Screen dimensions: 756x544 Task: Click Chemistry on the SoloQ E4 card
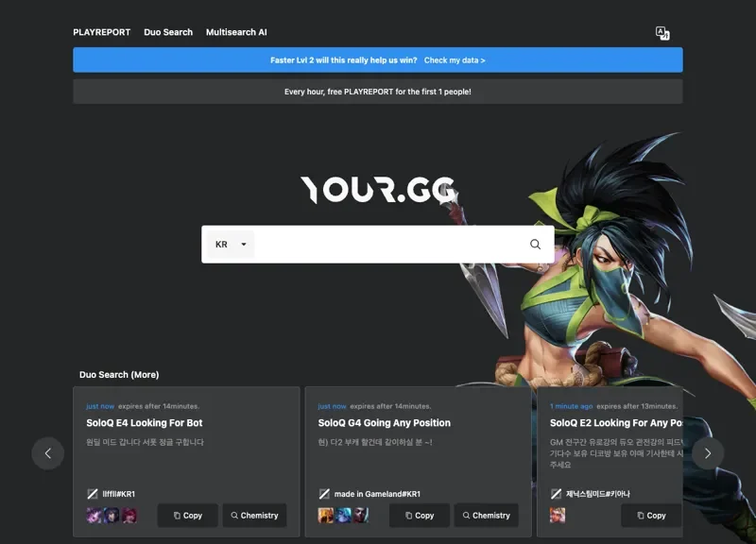click(x=254, y=516)
